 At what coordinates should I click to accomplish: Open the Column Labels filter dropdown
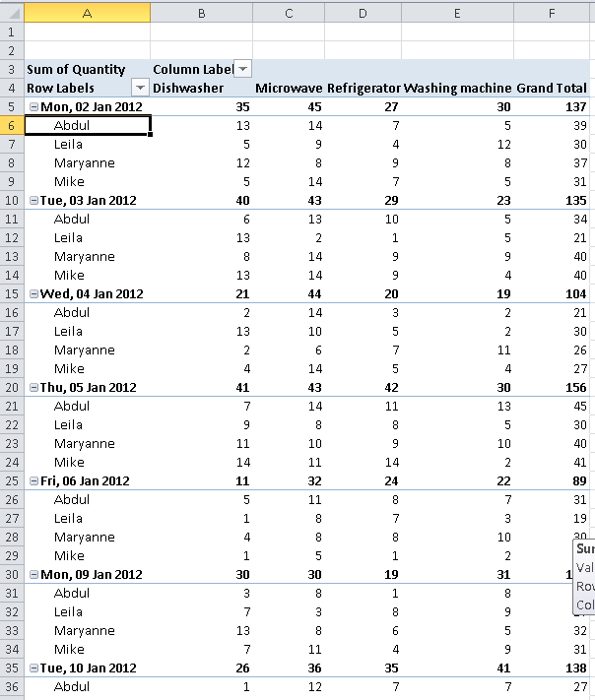click(x=242, y=69)
